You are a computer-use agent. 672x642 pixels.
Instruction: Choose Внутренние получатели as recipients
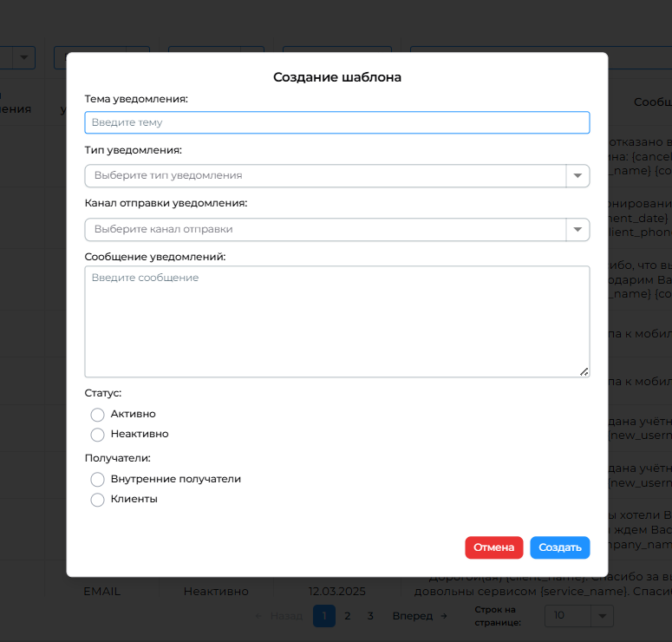(x=97, y=480)
